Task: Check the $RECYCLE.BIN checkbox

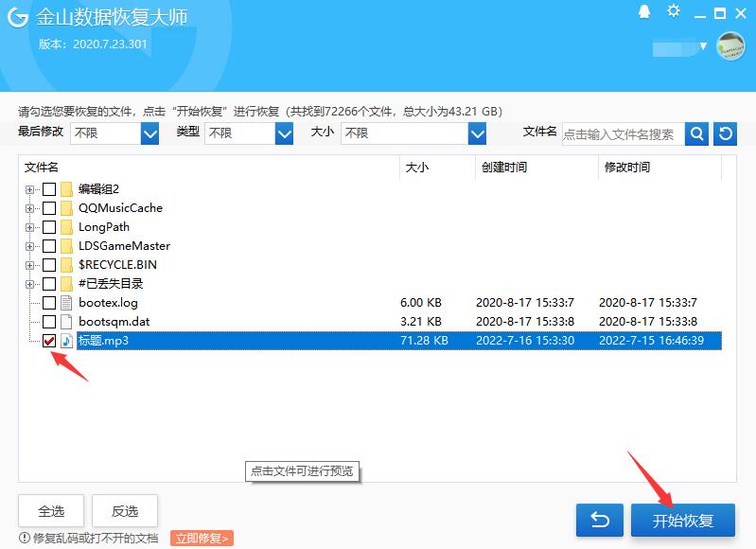Action: [49, 265]
